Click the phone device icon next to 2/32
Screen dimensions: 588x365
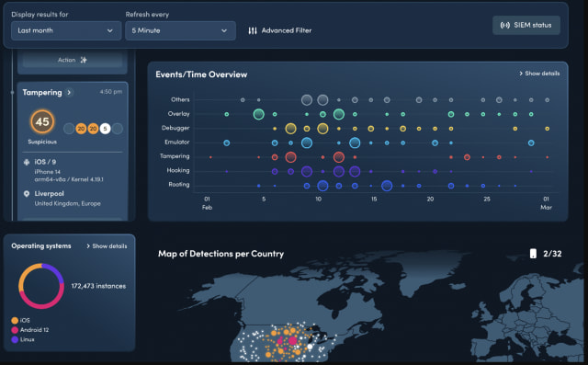533,254
